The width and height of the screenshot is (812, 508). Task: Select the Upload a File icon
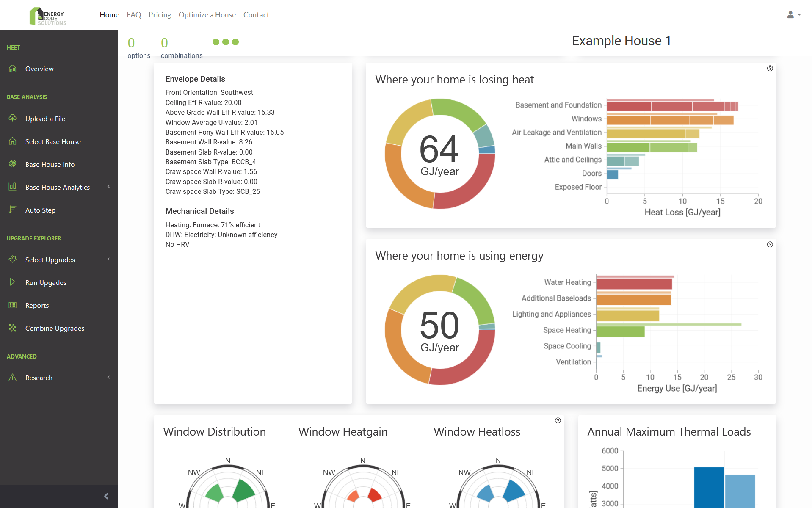[x=12, y=119]
